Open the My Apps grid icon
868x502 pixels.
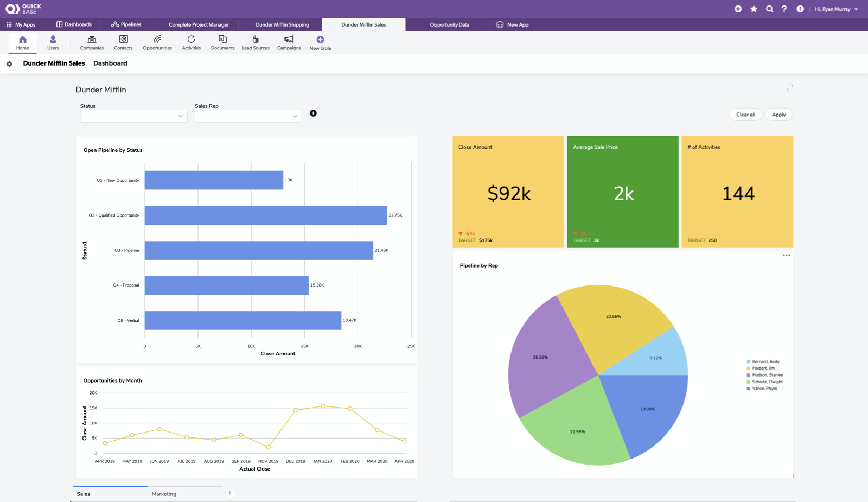9,24
